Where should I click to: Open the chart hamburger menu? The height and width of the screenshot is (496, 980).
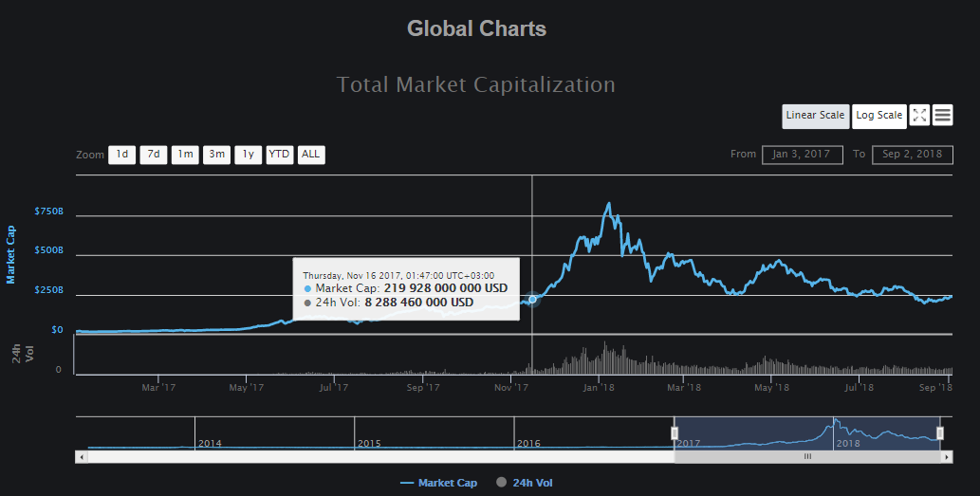(x=943, y=116)
